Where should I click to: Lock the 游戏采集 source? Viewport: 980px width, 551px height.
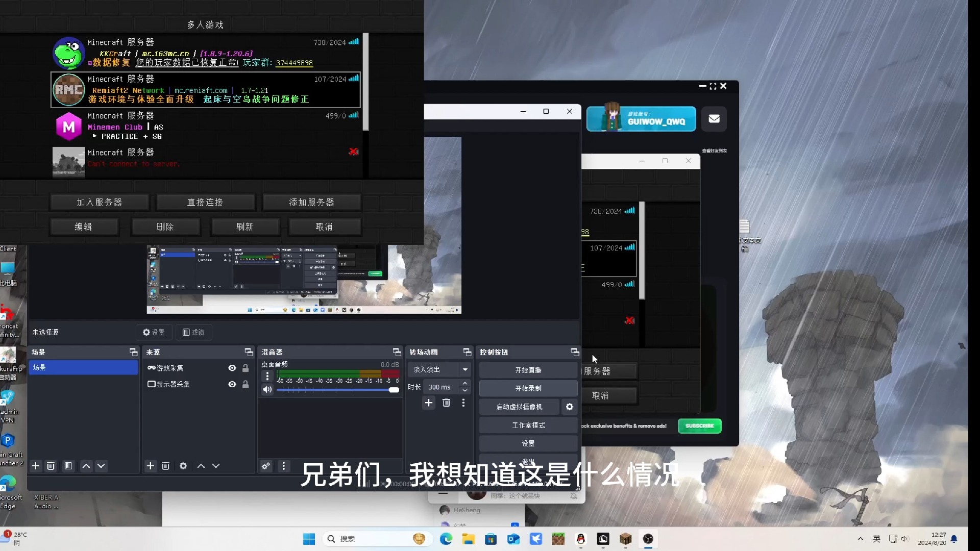pyautogui.click(x=246, y=368)
